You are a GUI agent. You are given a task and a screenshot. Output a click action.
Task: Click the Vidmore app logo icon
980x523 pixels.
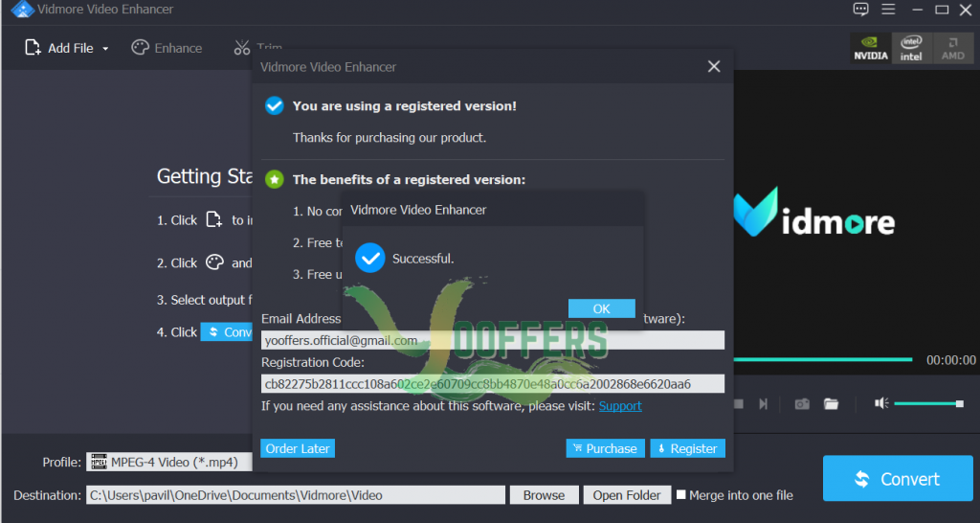coord(22,10)
